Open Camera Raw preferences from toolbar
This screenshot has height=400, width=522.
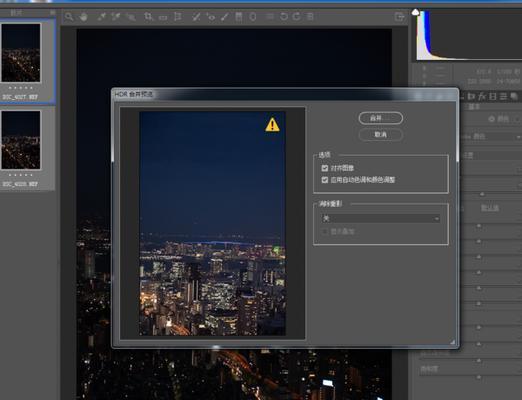pyautogui.click(x=270, y=17)
